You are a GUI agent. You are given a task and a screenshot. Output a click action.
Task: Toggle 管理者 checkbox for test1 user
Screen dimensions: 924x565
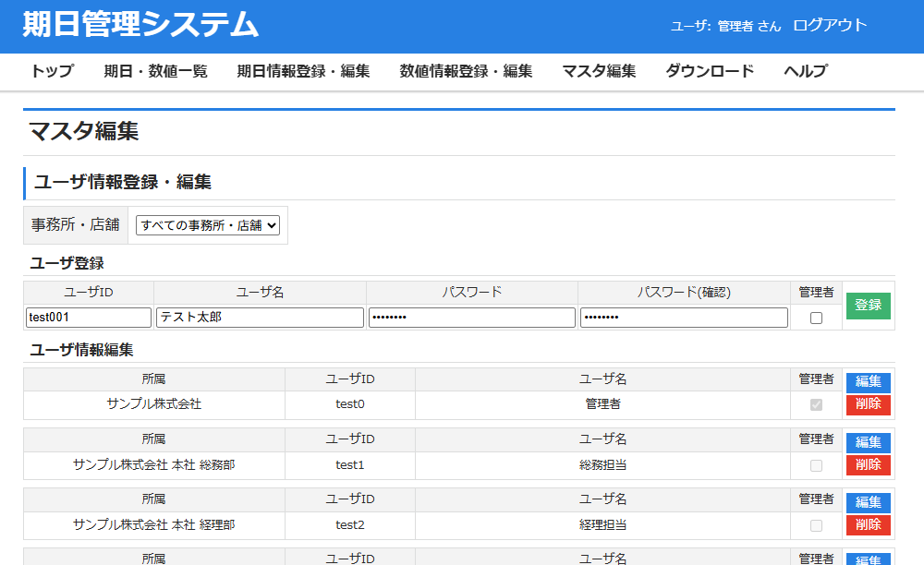pyautogui.click(x=816, y=465)
